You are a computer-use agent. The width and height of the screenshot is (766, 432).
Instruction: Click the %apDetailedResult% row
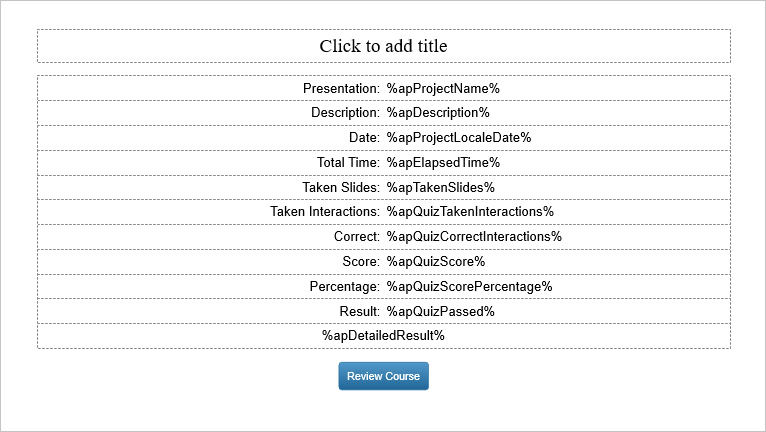(x=383, y=335)
